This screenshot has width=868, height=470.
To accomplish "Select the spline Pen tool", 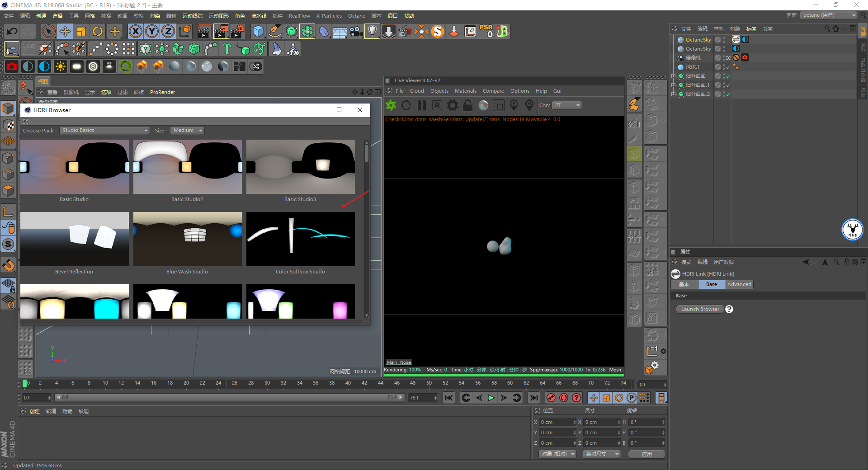I will point(274,31).
